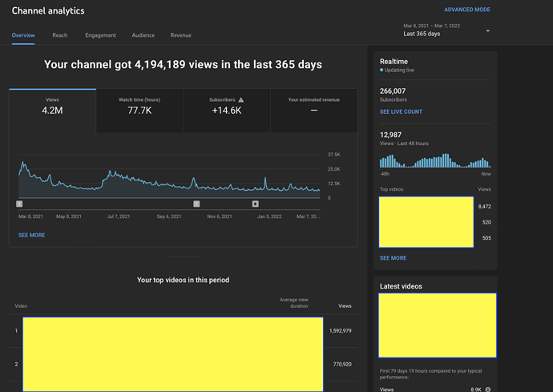Click See More under the views chart
Image resolution: width=553 pixels, height=392 pixels.
[32, 235]
